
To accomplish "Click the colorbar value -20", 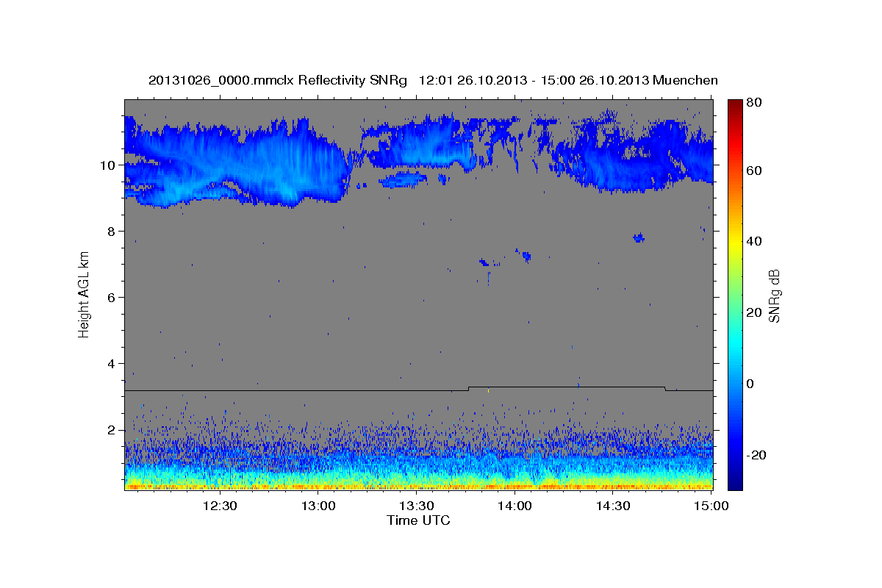I will pos(756,455).
